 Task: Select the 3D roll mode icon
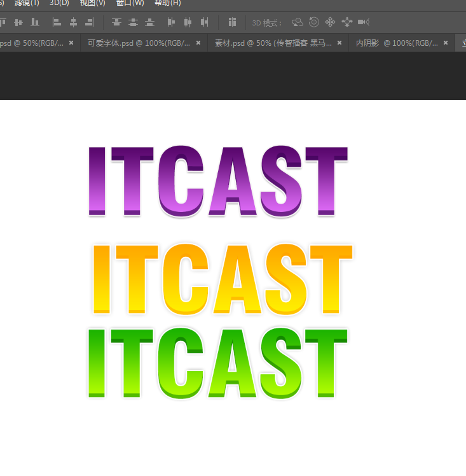(x=313, y=22)
